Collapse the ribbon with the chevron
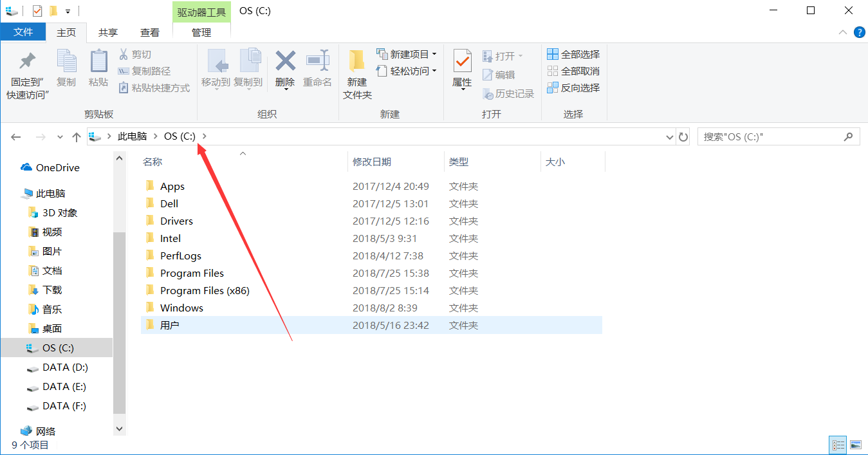Image resolution: width=868 pixels, height=455 pixels. pyautogui.click(x=842, y=32)
